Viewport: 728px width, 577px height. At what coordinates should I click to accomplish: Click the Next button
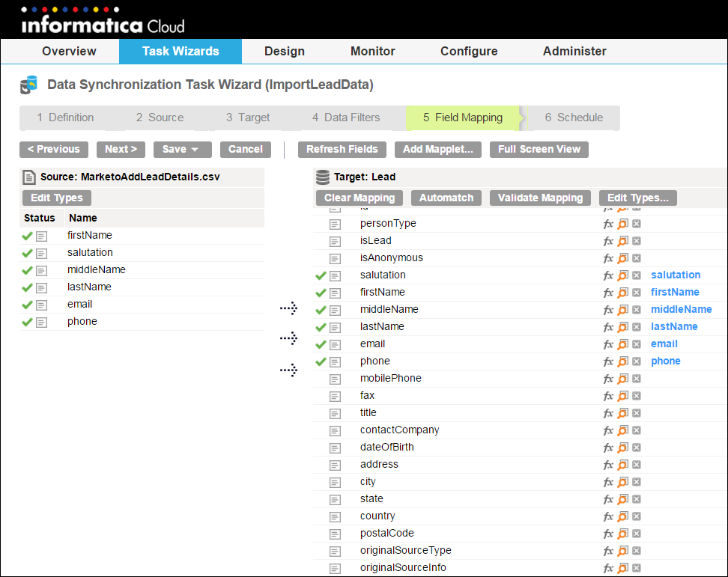click(x=121, y=150)
